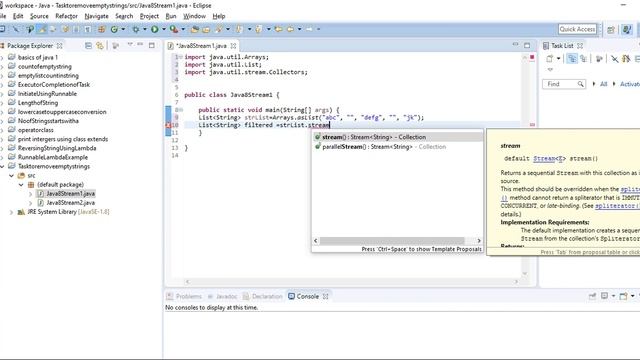Click the Activate link in Task List

coord(630,84)
